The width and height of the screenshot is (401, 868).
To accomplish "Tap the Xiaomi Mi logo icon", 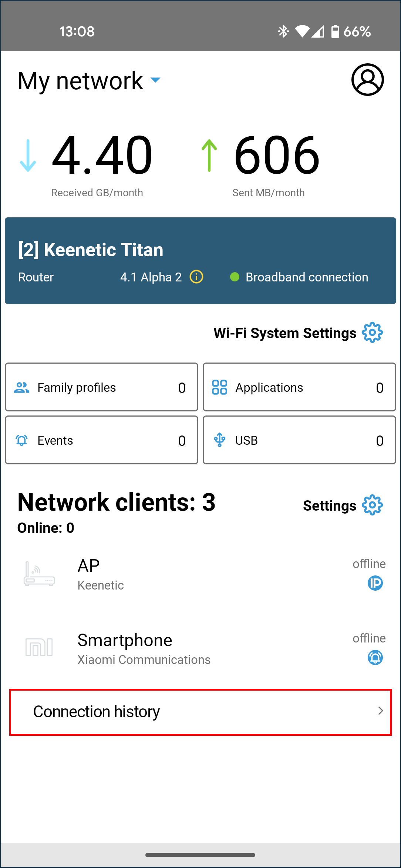I will click(39, 647).
